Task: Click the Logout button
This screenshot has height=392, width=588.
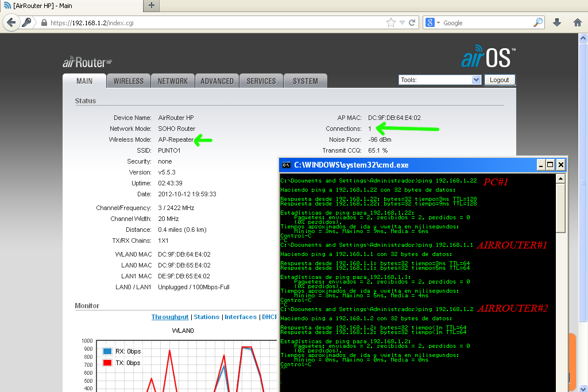Action: pyautogui.click(x=500, y=80)
